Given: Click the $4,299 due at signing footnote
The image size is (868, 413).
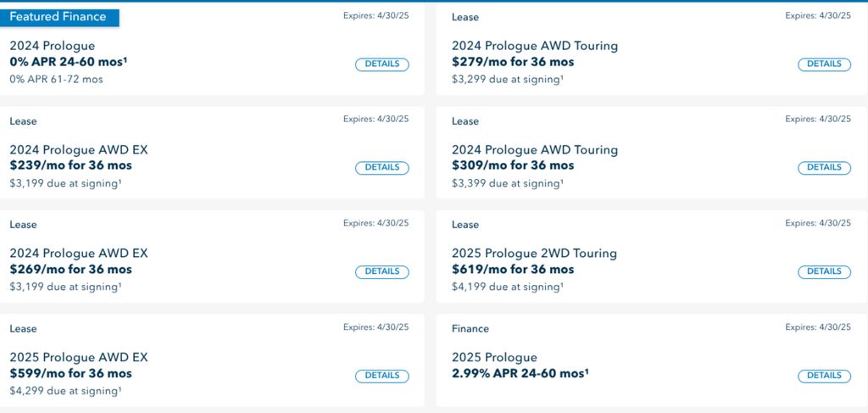Looking at the screenshot, I should (x=65, y=391).
